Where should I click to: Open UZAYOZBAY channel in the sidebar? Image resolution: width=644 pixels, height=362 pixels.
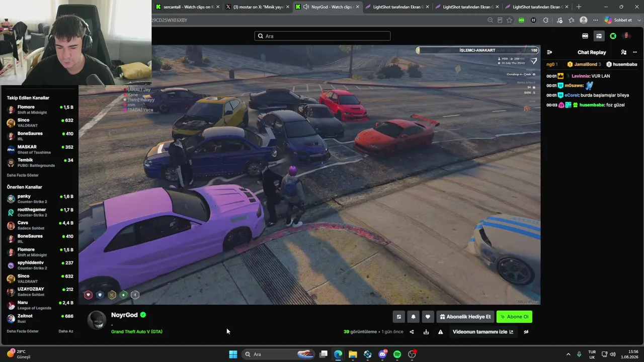point(40,292)
